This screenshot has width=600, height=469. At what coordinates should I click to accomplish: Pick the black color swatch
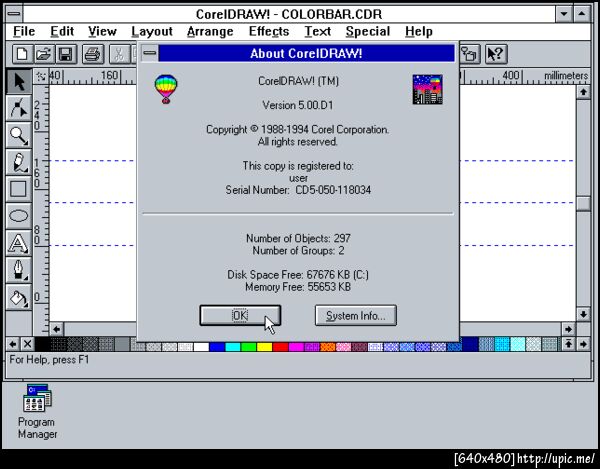(x=42, y=344)
